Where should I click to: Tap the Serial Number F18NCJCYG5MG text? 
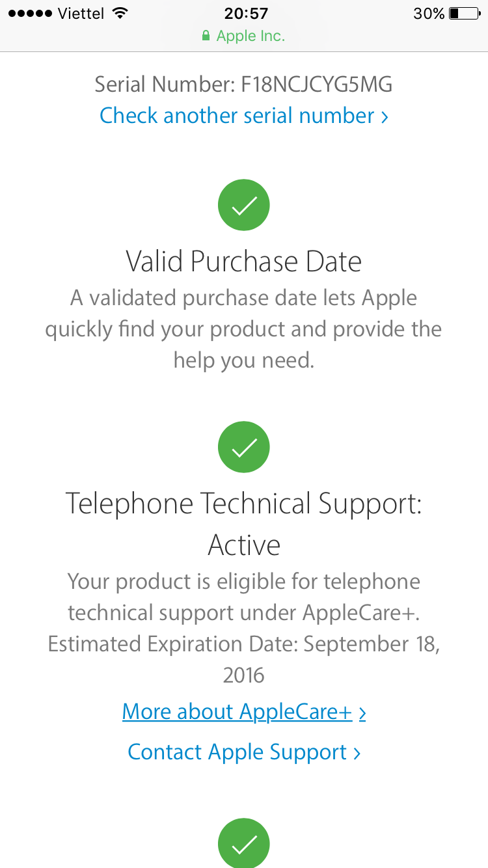[x=244, y=85]
